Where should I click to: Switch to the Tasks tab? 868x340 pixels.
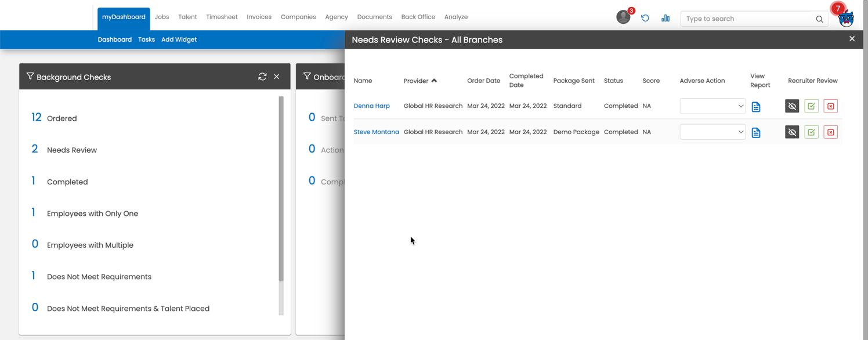click(x=146, y=39)
